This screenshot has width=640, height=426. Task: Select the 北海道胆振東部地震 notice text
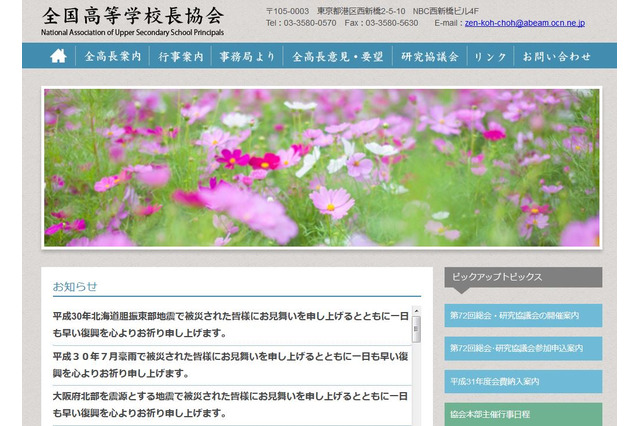click(231, 324)
